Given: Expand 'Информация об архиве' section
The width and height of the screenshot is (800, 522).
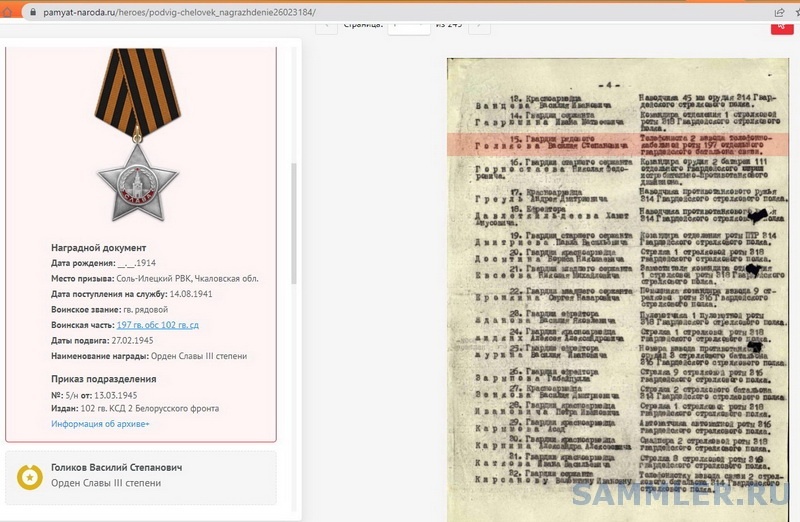Looking at the screenshot, I should pos(100,424).
